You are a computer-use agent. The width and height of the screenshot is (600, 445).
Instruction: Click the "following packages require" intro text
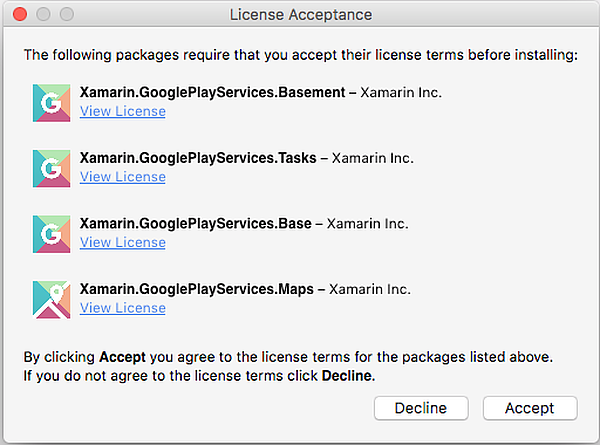coord(300,54)
